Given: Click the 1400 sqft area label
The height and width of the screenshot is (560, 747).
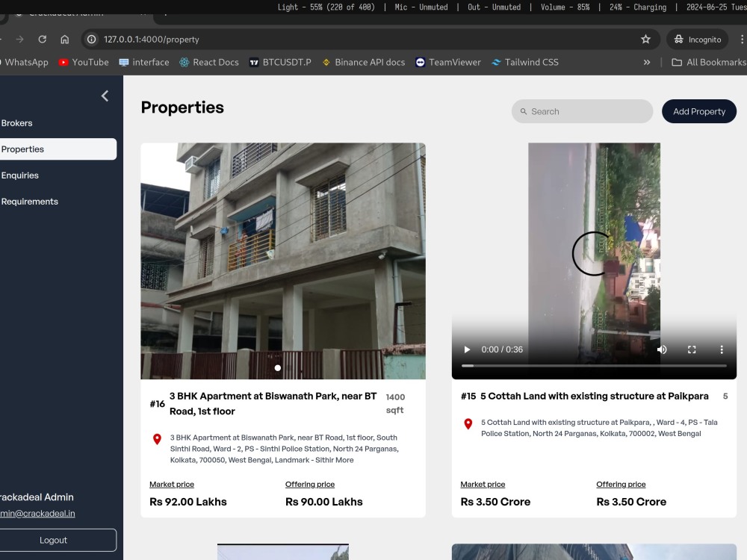Looking at the screenshot, I should coord(395,403).
